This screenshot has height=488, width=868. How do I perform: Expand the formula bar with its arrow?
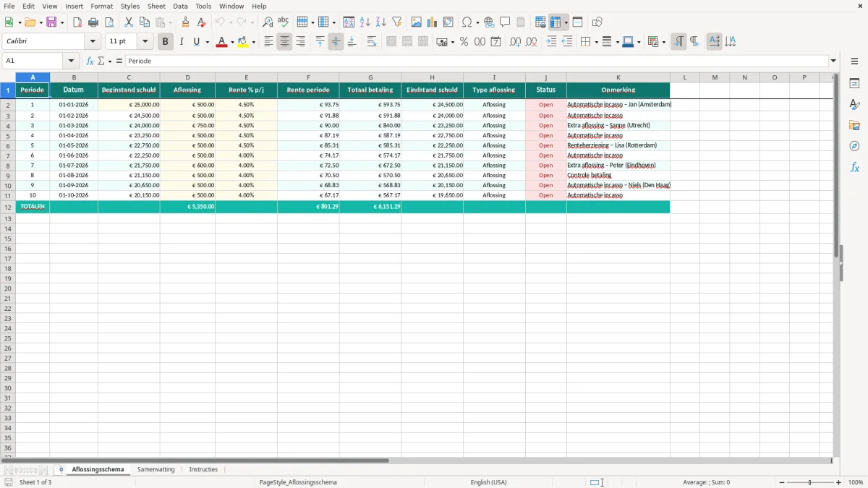pos(833,61)
